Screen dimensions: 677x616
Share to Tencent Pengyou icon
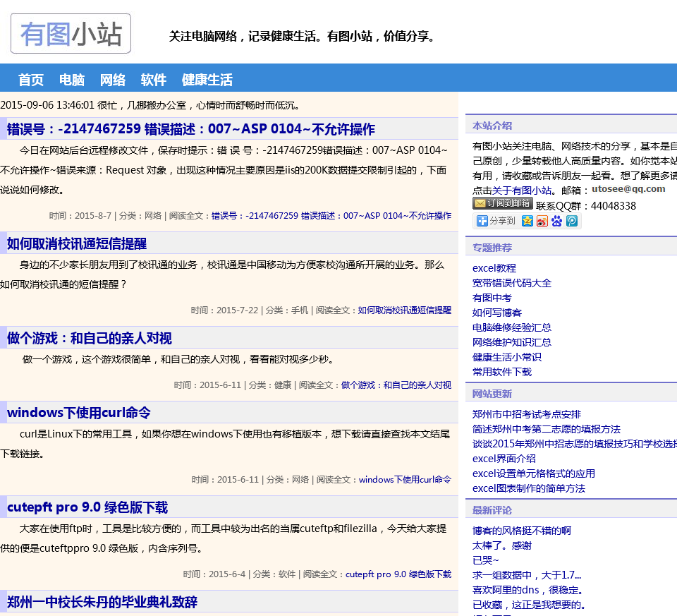[x=572, y=221]
